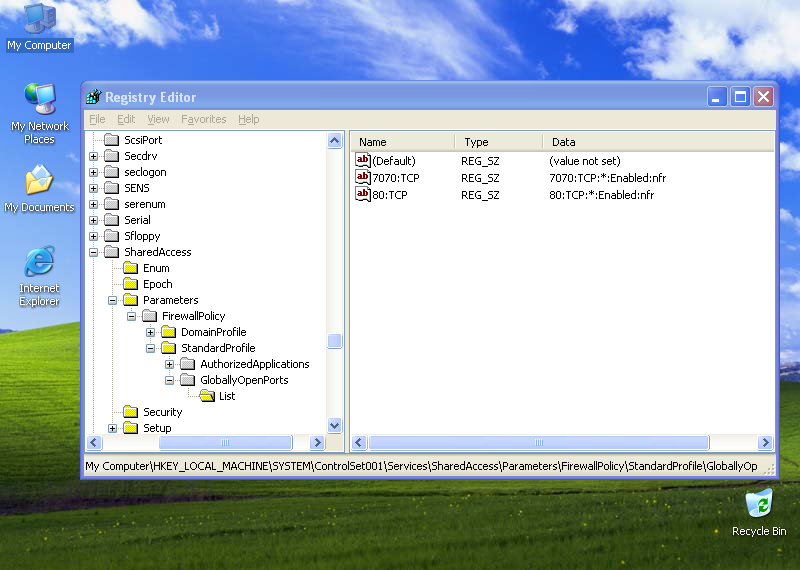Click the serenum folder icon
Screen dimensions: 800x570
tap(112, 204)
